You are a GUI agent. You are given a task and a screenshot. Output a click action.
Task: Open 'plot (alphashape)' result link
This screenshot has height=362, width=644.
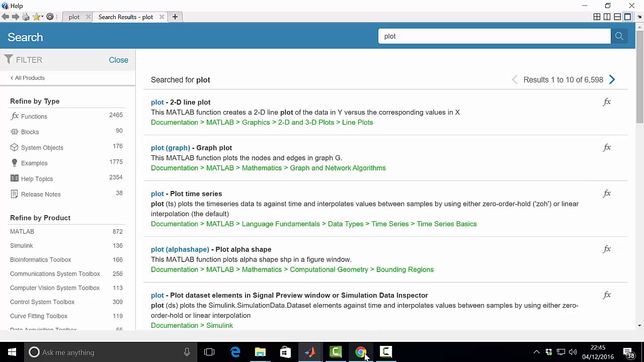(x=180, y=249)
